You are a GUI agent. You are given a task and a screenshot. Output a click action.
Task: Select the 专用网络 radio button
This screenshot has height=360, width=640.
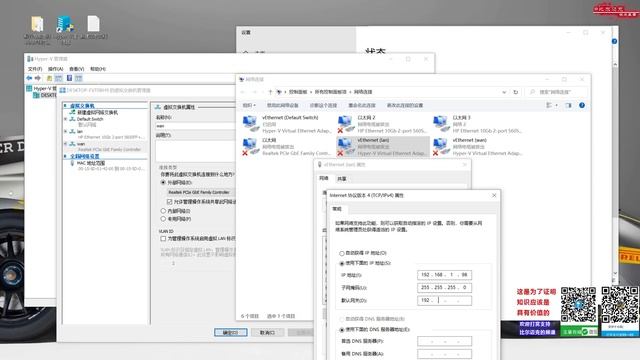[163, 219]
